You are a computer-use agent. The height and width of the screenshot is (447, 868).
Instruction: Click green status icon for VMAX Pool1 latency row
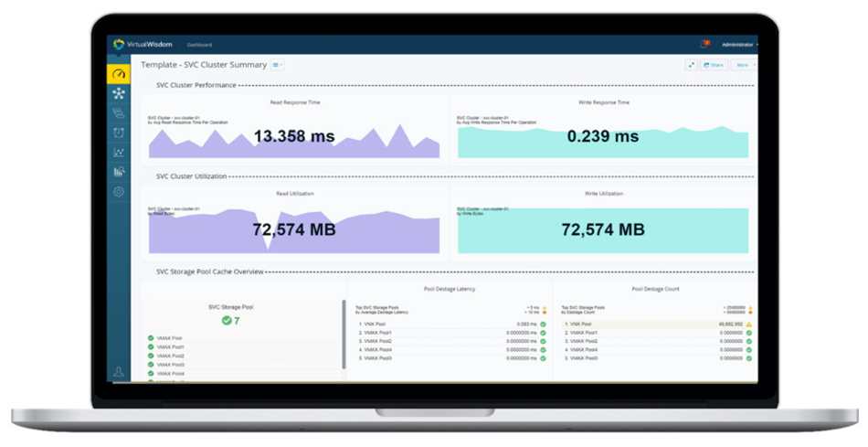(x=543, y=333)
